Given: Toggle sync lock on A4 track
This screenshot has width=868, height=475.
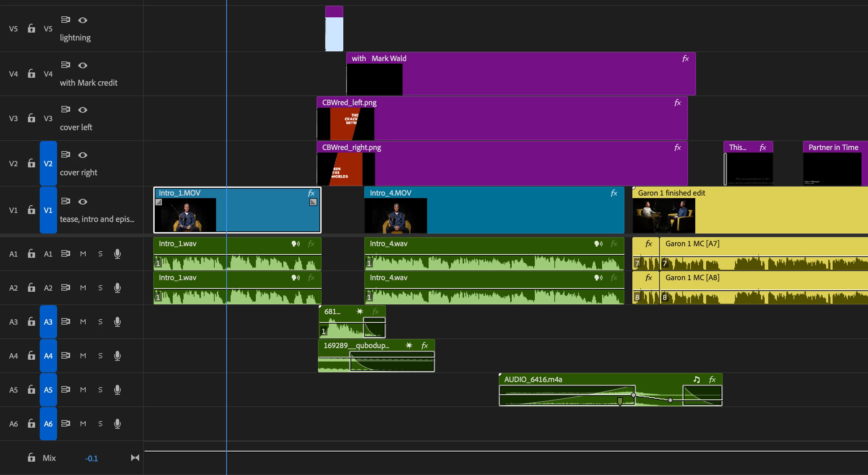Looking at the screenshot, I should pos(65,355).
